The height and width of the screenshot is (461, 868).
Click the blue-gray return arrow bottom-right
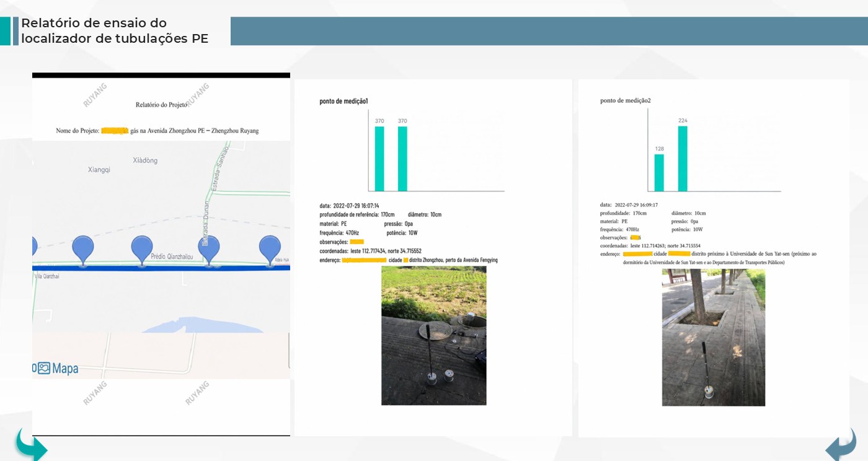tap(841, 444)
